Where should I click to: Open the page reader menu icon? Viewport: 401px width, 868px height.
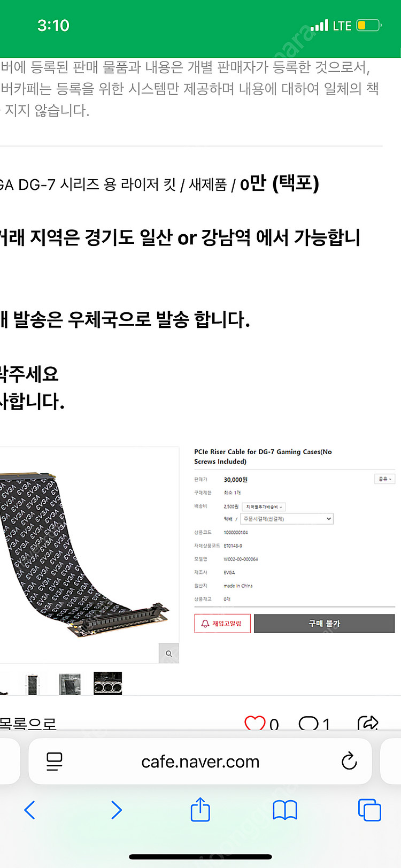pyautogui.click(x=55, y=761)
